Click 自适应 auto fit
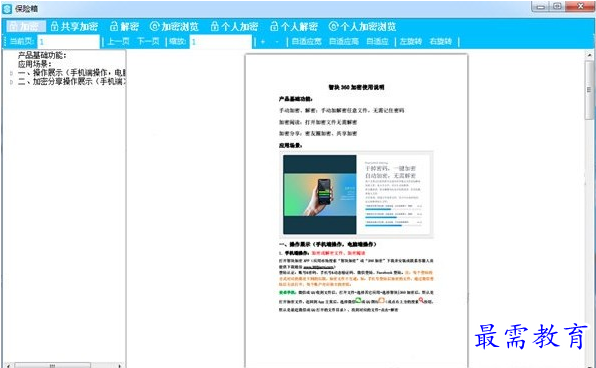 pos(377,41)
